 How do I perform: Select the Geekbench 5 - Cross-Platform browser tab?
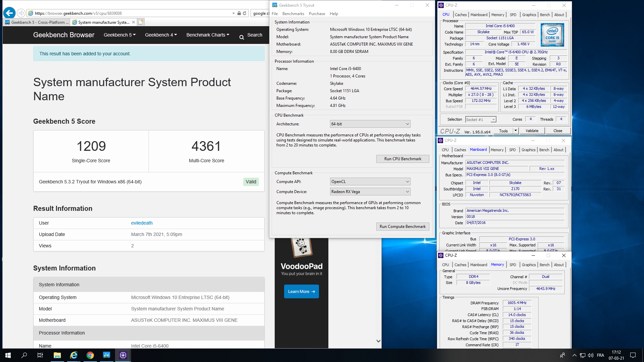tap(37, 22)
